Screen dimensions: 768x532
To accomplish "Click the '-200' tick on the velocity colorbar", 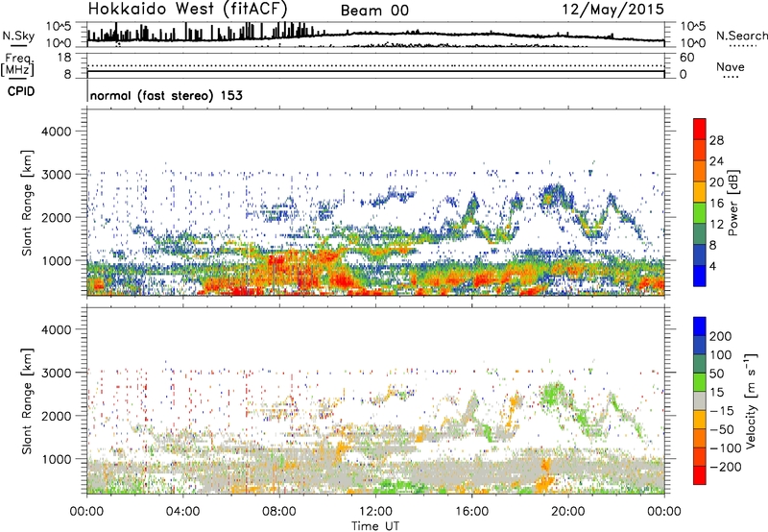I will coord(724,467).
